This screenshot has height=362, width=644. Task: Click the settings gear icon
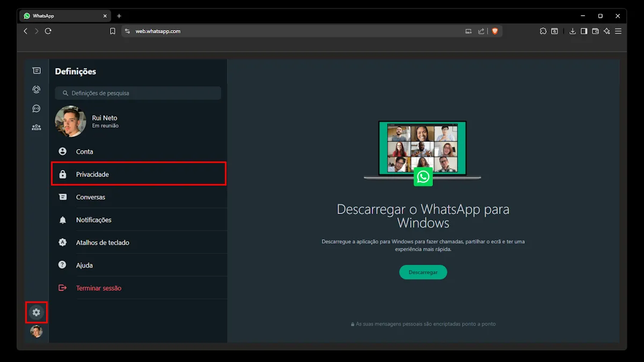[36, 312]
